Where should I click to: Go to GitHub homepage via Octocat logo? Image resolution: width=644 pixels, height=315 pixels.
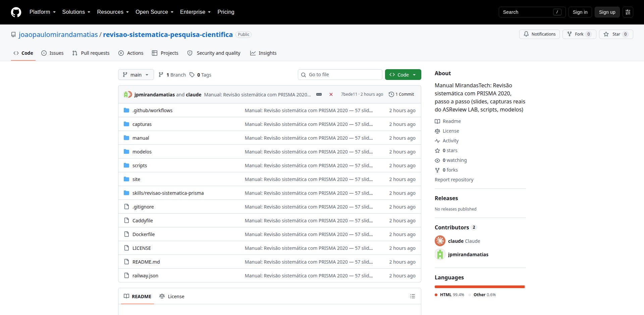click(16, 12)
